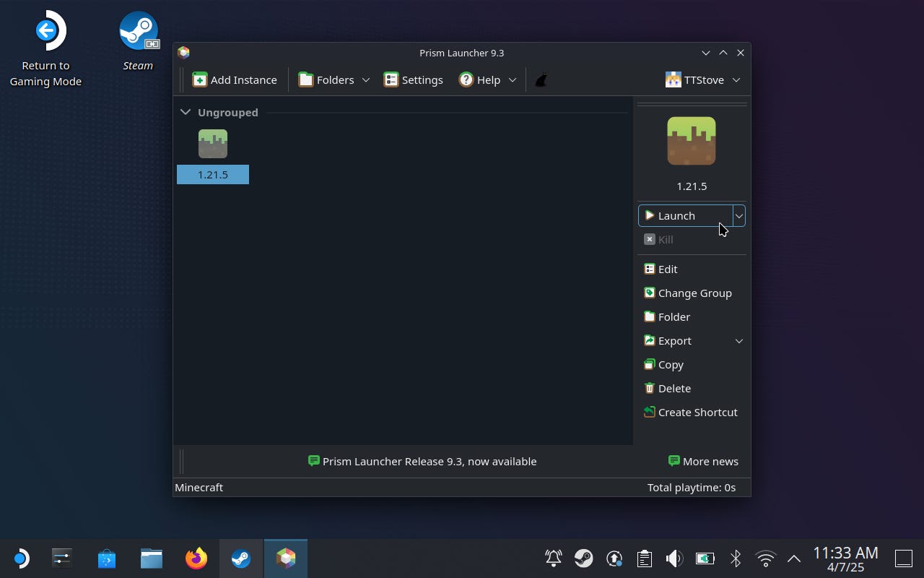Open the TTStove account menu
The width and height of the screenshot is (924, 578).
702,79
